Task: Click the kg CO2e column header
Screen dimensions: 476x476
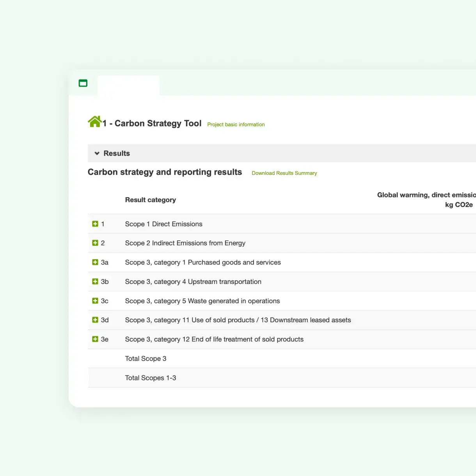Action: (459, 204)
